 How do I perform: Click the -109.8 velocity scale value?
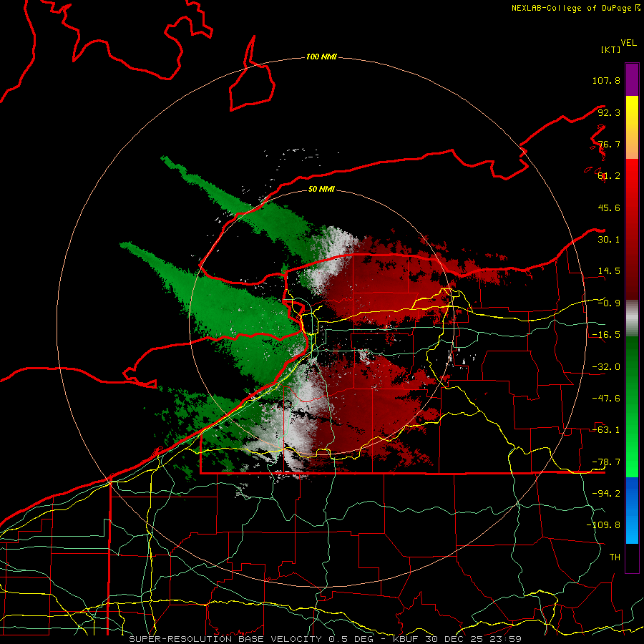pos(603,525)
